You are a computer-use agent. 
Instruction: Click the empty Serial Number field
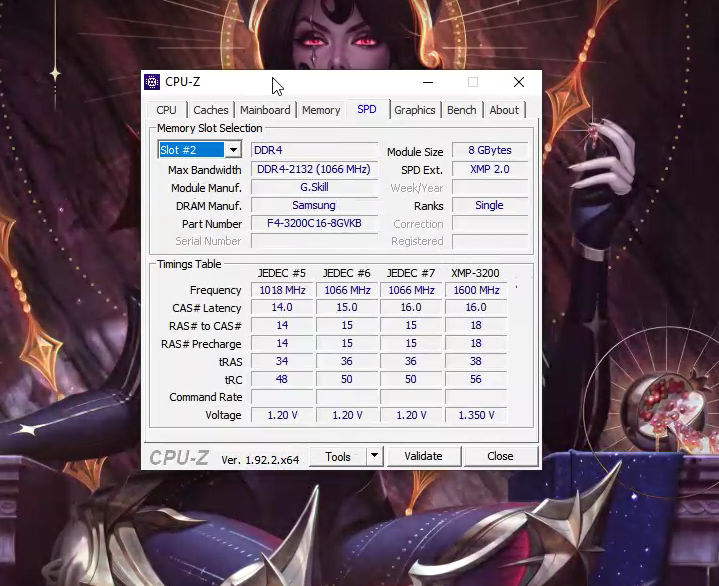314,241
